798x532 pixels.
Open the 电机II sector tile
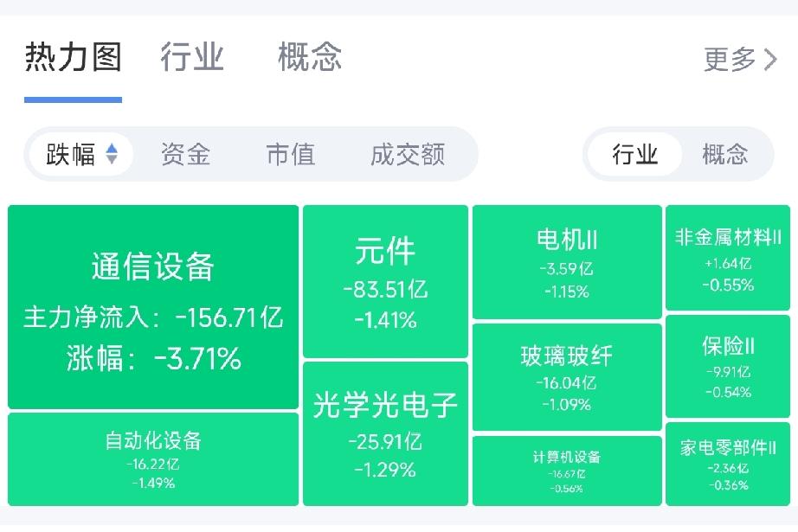[567, 262]
